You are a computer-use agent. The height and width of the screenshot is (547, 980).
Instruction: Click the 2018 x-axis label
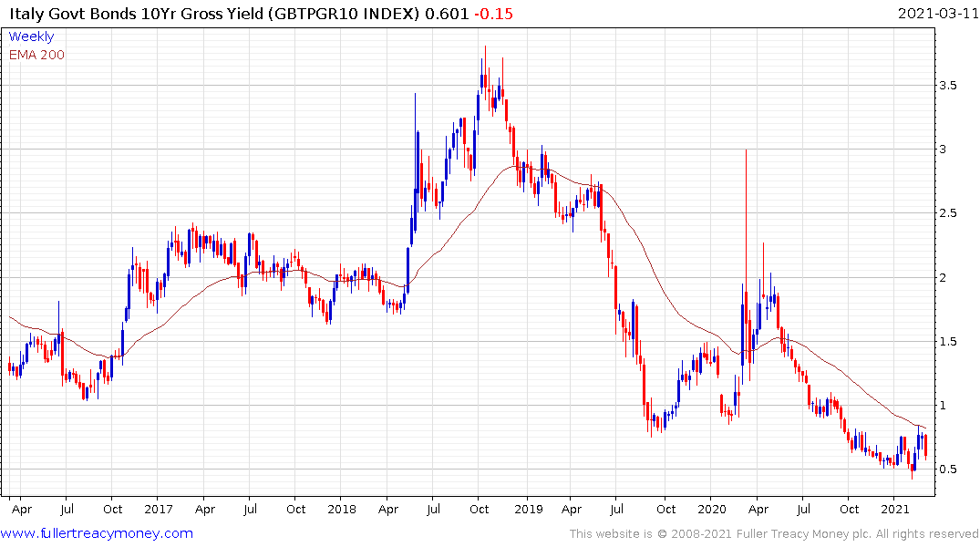click(x=341, y=509)
